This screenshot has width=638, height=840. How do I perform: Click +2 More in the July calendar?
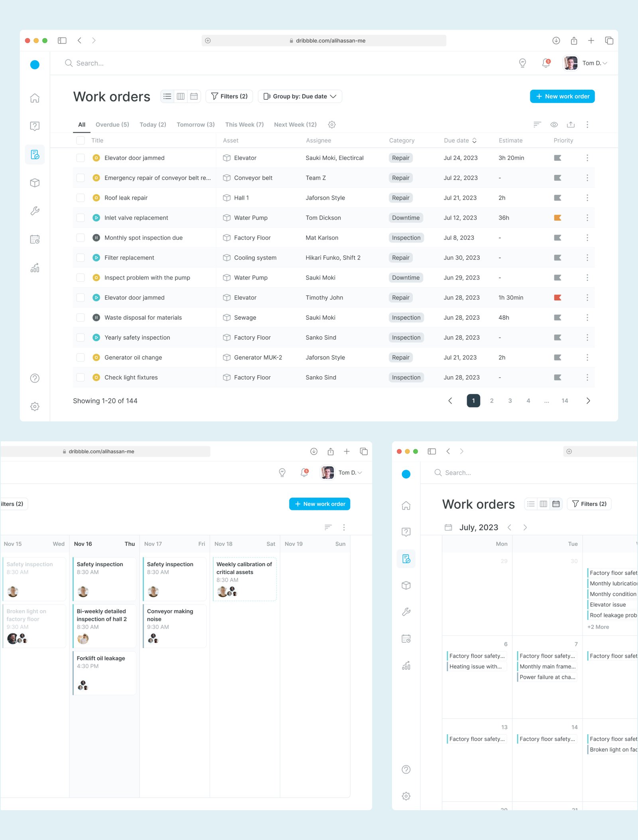tap(598, 627)
